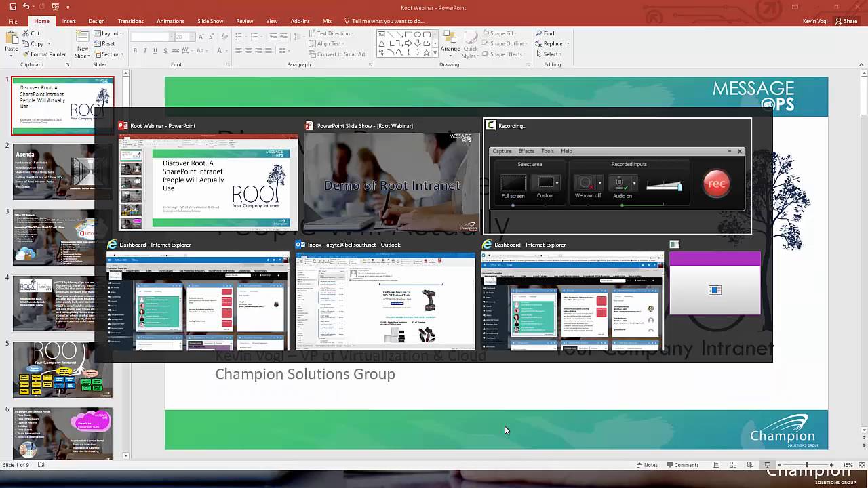
Task: Switch to Slide Sorter view in status bar
Action: pos(733,465)
